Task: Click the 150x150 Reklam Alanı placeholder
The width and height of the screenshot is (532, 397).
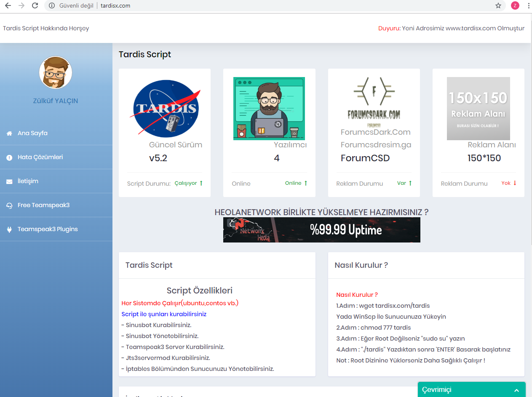Action: tap(479, 109)
